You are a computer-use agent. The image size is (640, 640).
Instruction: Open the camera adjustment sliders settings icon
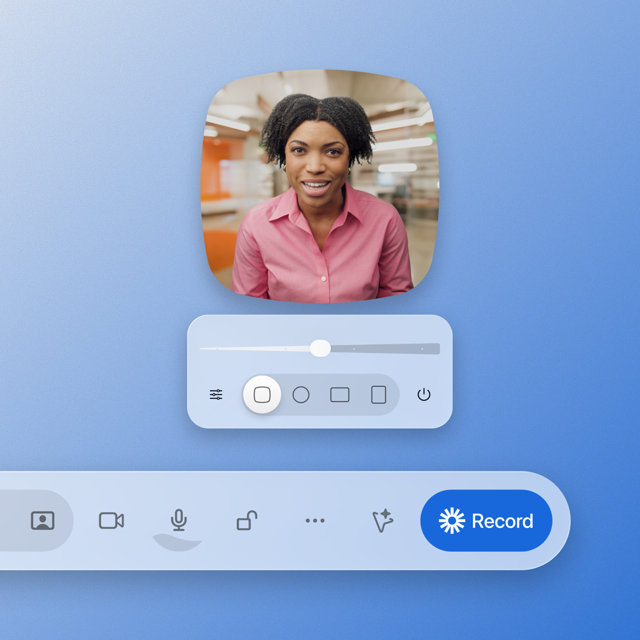click(216, 395)
